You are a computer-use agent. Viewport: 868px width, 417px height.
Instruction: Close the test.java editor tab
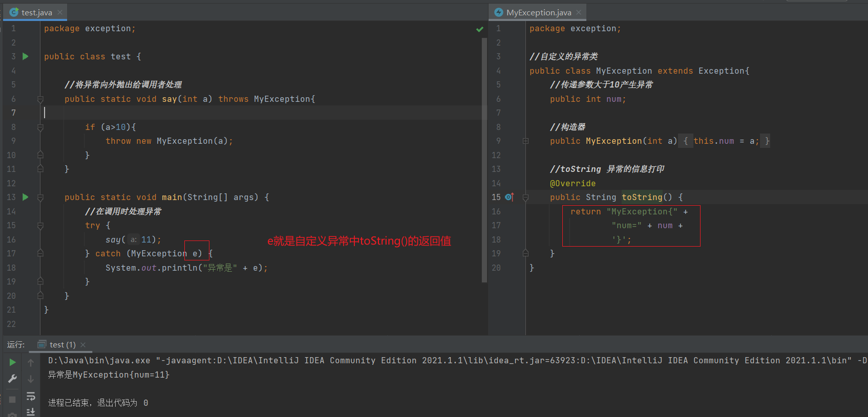click(x=60, y=12)
